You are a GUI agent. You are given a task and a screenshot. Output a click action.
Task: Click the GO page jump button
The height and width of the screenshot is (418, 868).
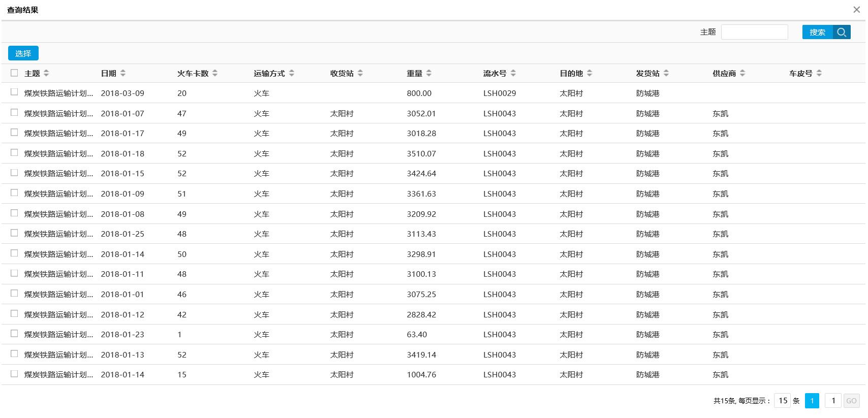coord(851,401)
